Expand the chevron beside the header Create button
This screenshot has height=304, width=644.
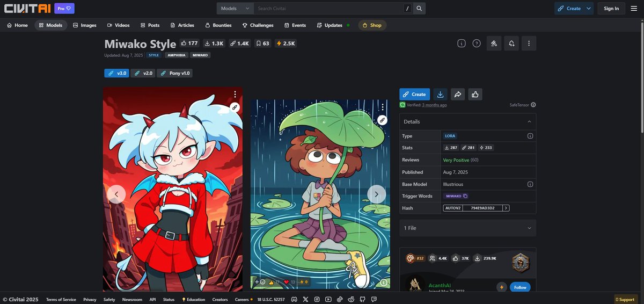pos(589,8)
